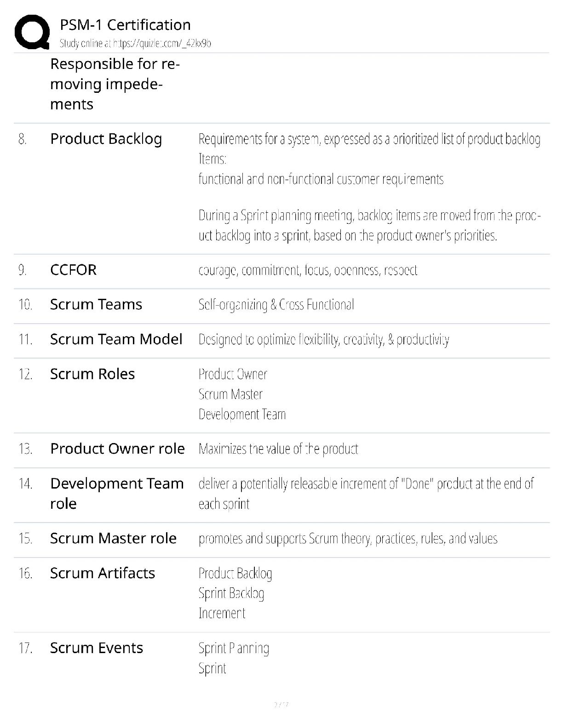
Task: Click the Sprint Backlog line under Artifacts
Action: (231, 593)
